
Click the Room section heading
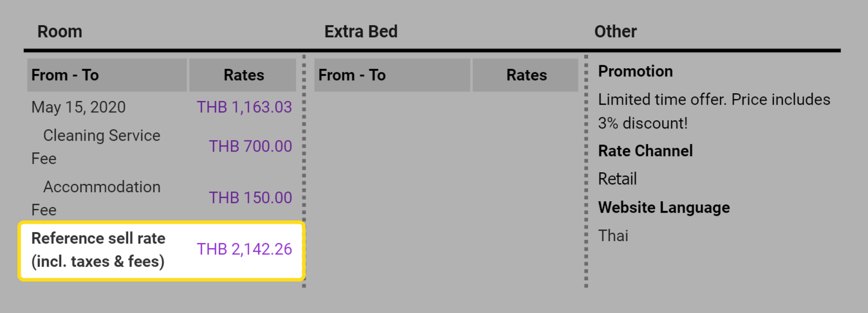click(x=60, y=31)
